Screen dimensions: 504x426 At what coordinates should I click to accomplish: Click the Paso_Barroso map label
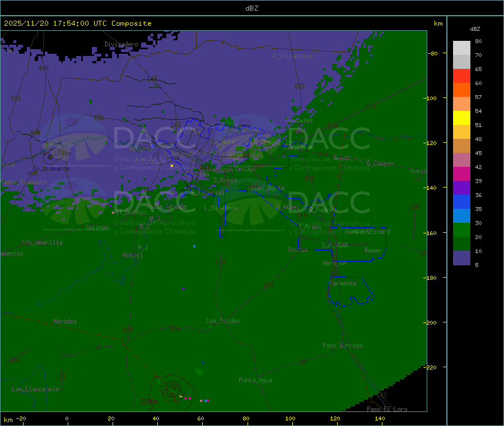point(343,345)
